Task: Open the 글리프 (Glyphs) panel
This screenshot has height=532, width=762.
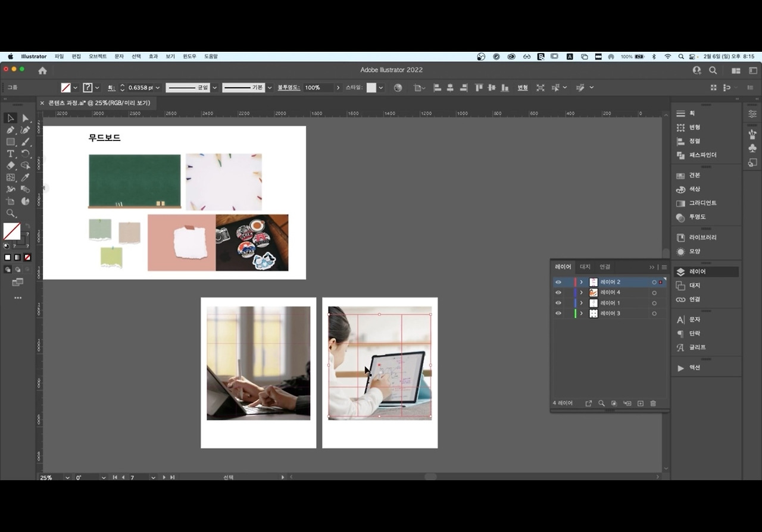Action: coord(697,348)
